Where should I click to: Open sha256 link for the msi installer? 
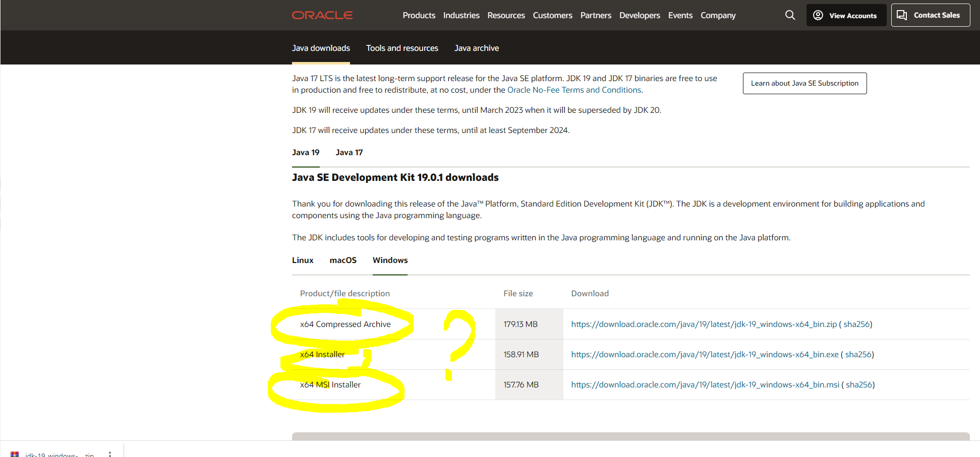tap(859, 384)
